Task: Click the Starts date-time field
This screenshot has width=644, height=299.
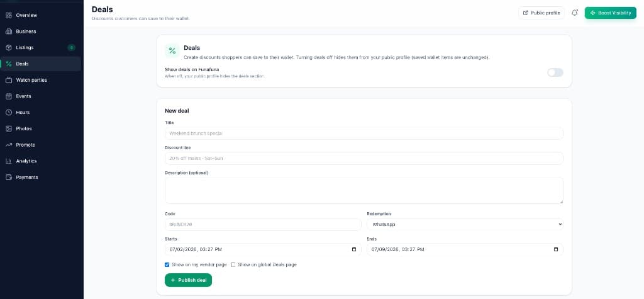Action: 263,249
